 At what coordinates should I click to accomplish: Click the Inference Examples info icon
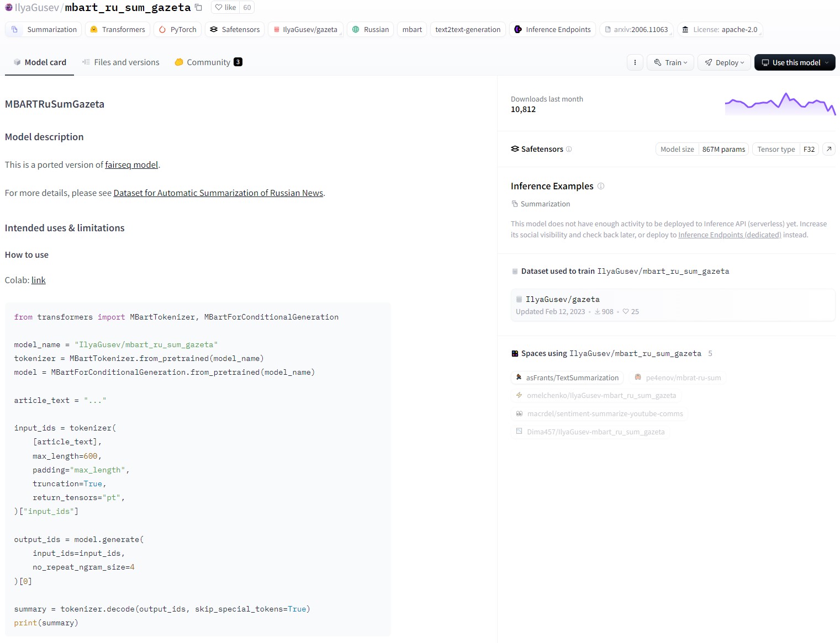601,186
